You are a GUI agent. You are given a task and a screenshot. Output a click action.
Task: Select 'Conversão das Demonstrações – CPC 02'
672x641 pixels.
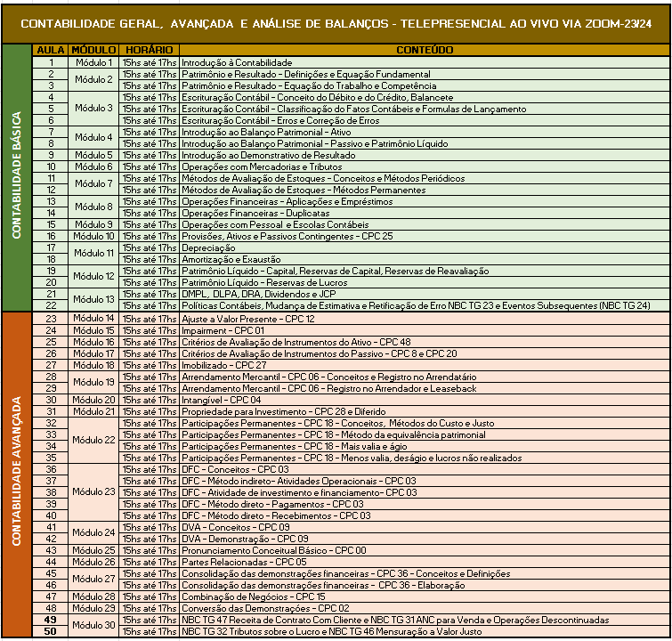point(425,608)
